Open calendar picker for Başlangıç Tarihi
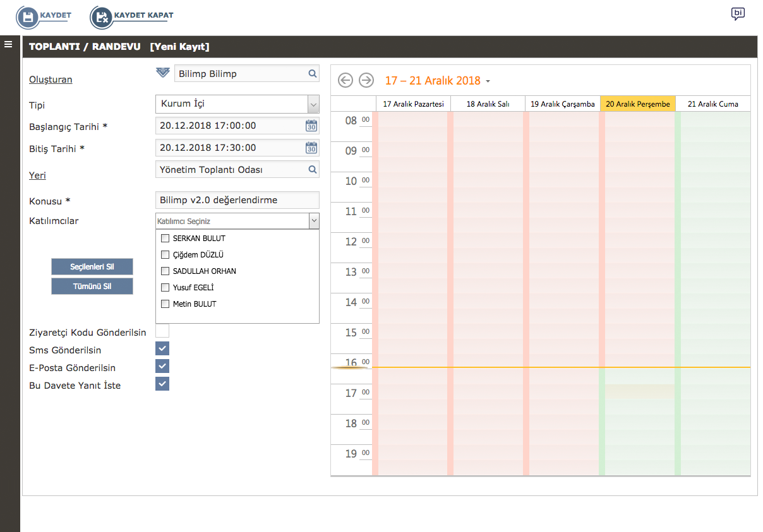Viewport: 763px width, 532px height. (311, 126)
